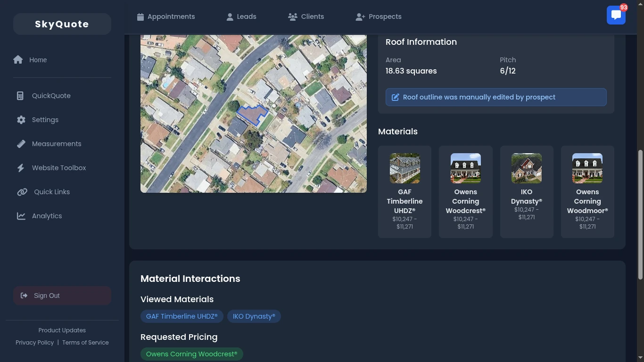644x362 pixels.
Task: Click the Area label
Action: point(393,60)
